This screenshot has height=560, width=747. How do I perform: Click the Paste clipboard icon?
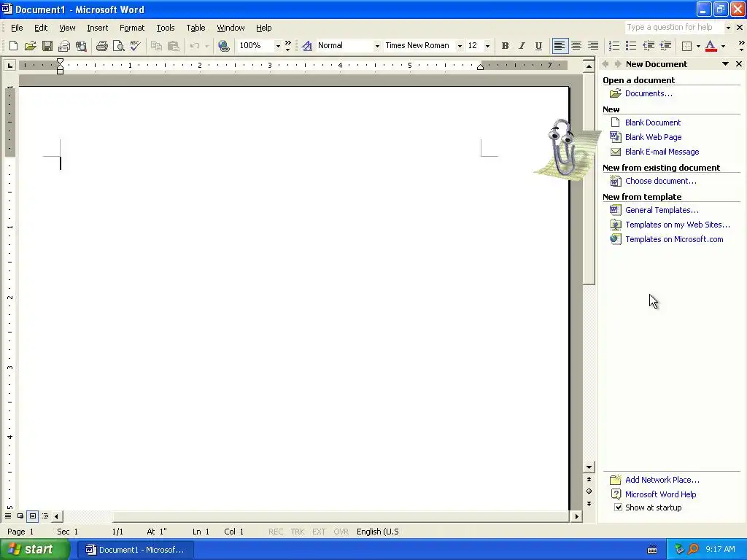pyautogui.click(x=174, y=46)
